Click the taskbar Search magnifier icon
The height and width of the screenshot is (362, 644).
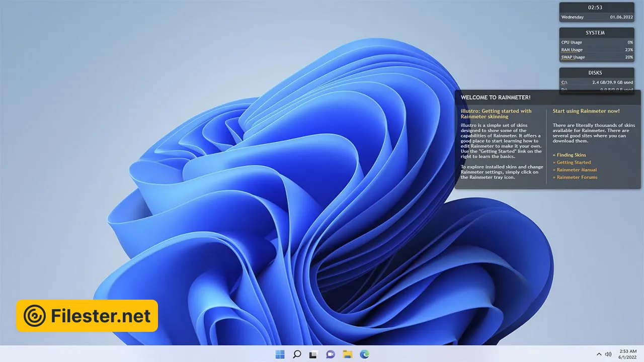point(297,354)
